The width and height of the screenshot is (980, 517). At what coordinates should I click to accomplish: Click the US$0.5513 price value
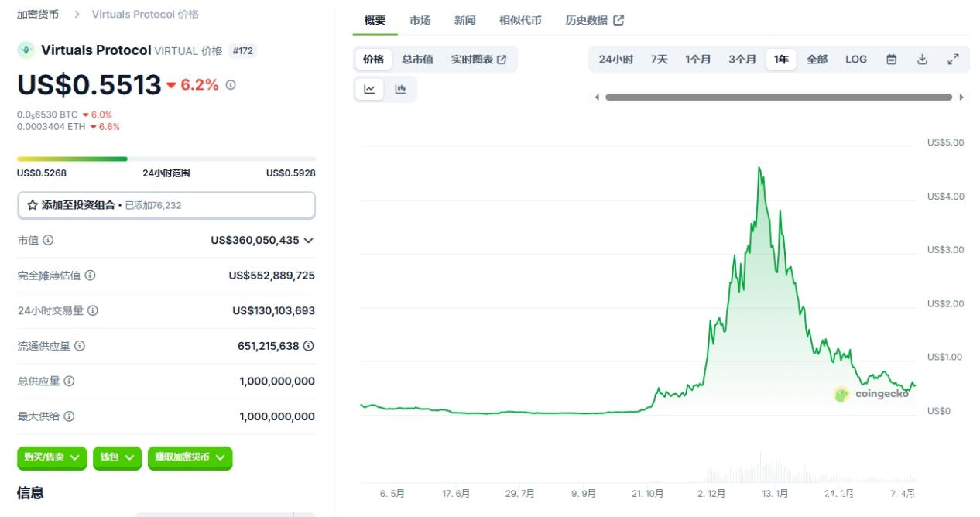pos(89,85)
